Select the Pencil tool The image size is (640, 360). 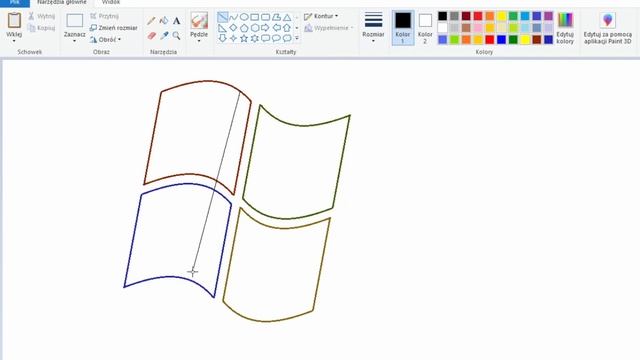151,21
